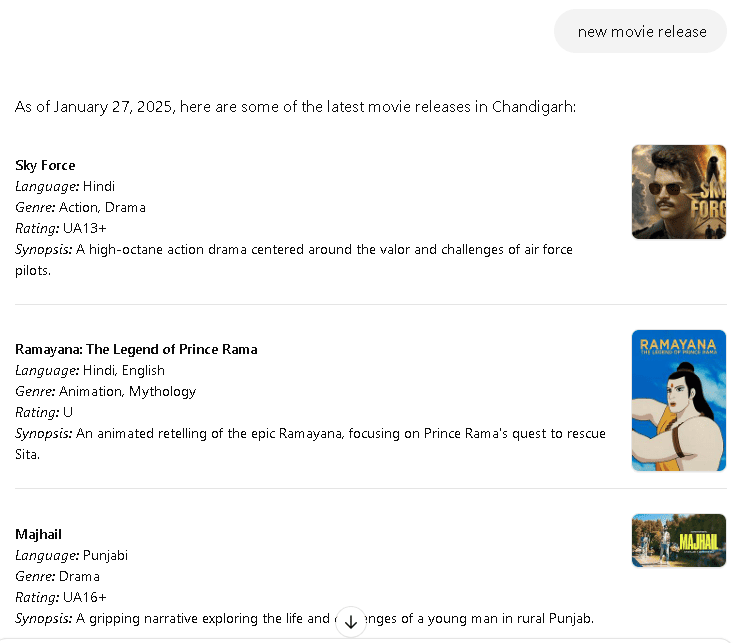747x643 pixels.
Task: Click Ramayana's 'Animation, Mythology' genre line
Action: click(x=105, y=391)
